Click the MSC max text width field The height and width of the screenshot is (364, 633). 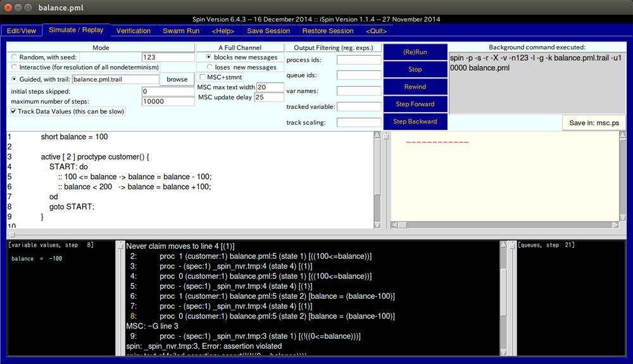click(x=270, y=87)
